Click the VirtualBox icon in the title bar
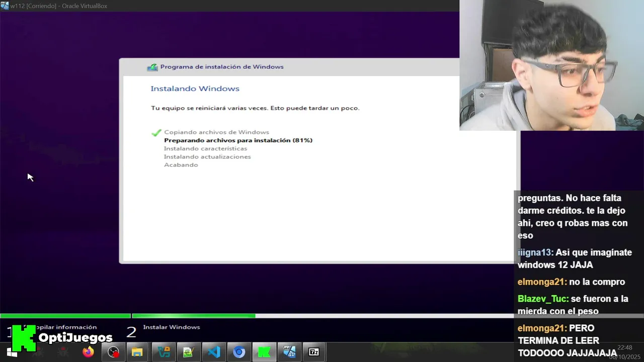 5,6
